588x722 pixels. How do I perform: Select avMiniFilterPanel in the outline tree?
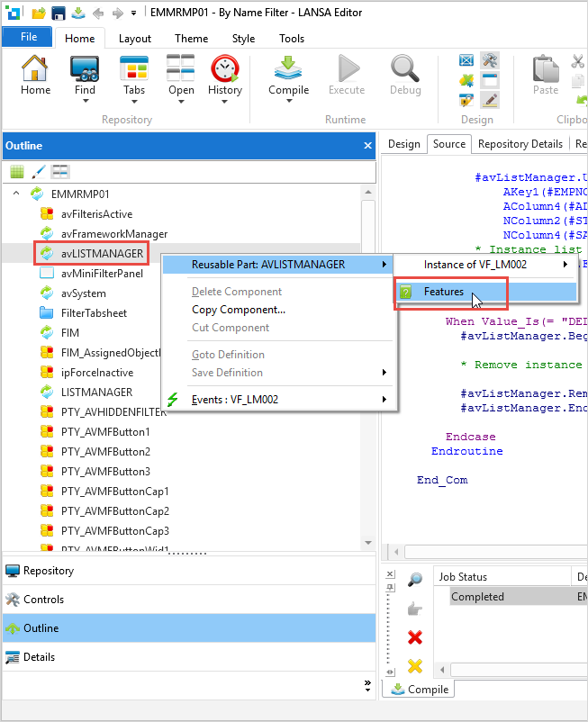click(x=102, y=274)
